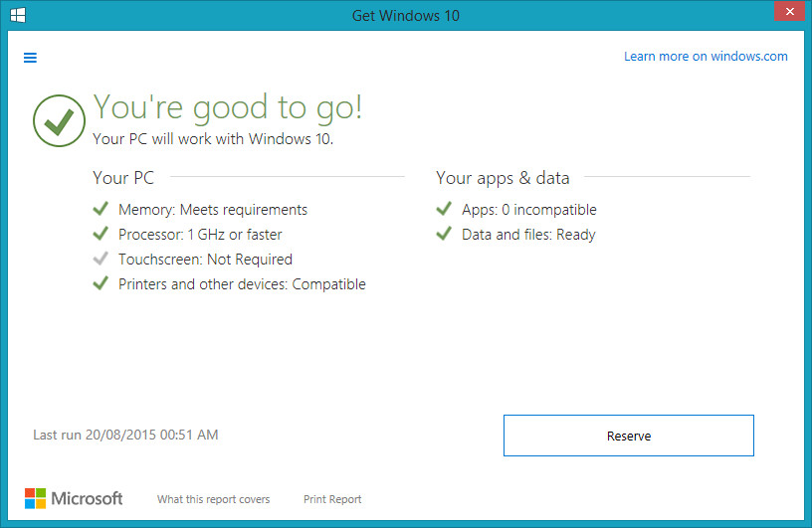Click the Your PC section heading
The width and height of the screenshot is (812, 528).
pyautogui.click(x=123, y=178)
